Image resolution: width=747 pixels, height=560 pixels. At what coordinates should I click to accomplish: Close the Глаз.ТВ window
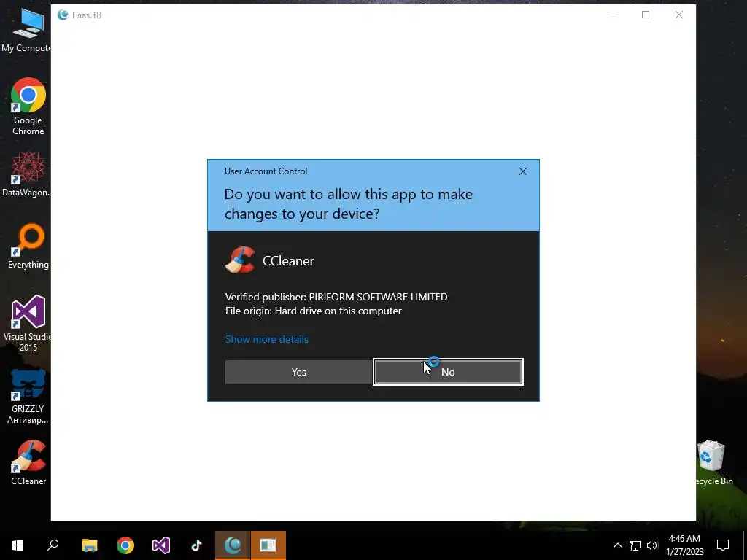[x=679, y=15]
